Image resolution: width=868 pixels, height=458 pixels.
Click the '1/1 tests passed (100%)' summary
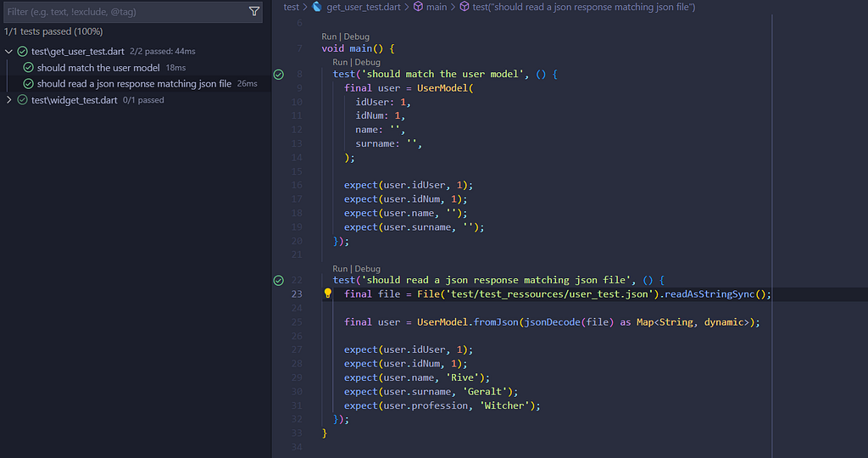(x=53, y=31)
